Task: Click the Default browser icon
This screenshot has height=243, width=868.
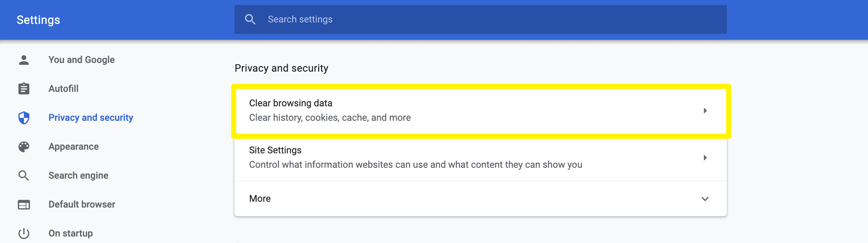Action: [24, 204]
